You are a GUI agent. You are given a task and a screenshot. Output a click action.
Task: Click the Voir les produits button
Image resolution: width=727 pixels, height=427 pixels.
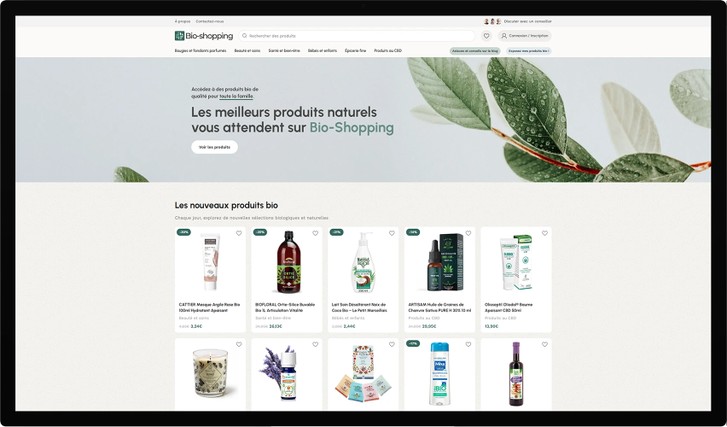coord(215,147)
